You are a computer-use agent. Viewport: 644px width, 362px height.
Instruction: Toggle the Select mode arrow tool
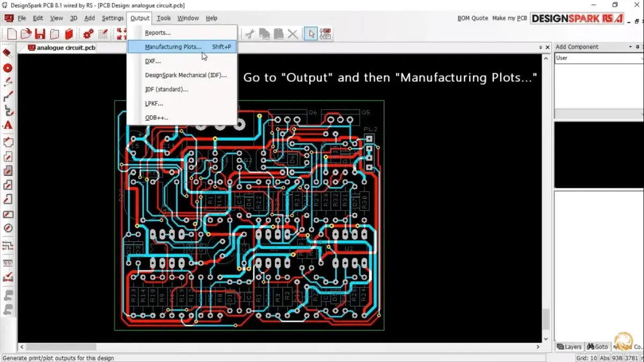coord(311,34)
